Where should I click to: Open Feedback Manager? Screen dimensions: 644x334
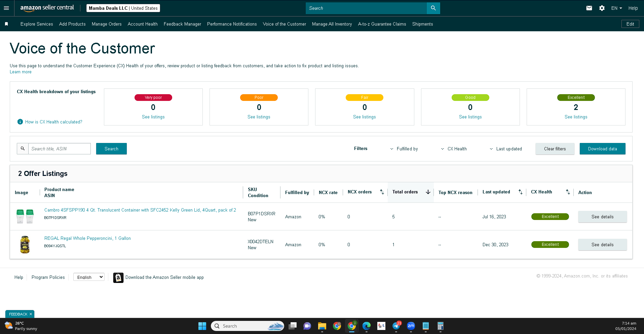pos(182,24)
